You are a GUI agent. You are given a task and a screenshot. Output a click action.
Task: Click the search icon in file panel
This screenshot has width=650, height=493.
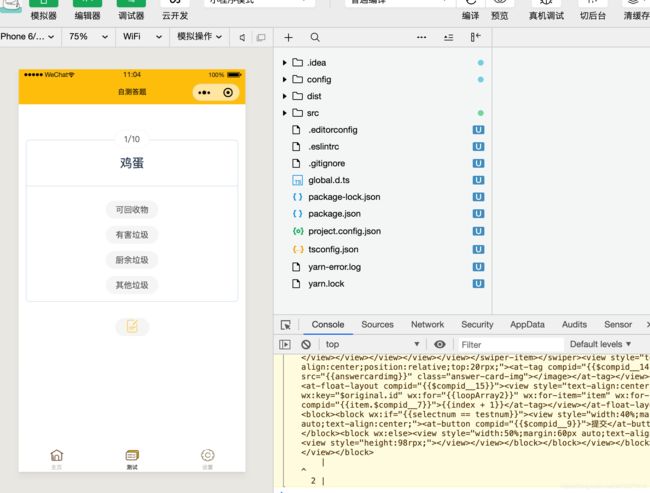click(315, 37)
